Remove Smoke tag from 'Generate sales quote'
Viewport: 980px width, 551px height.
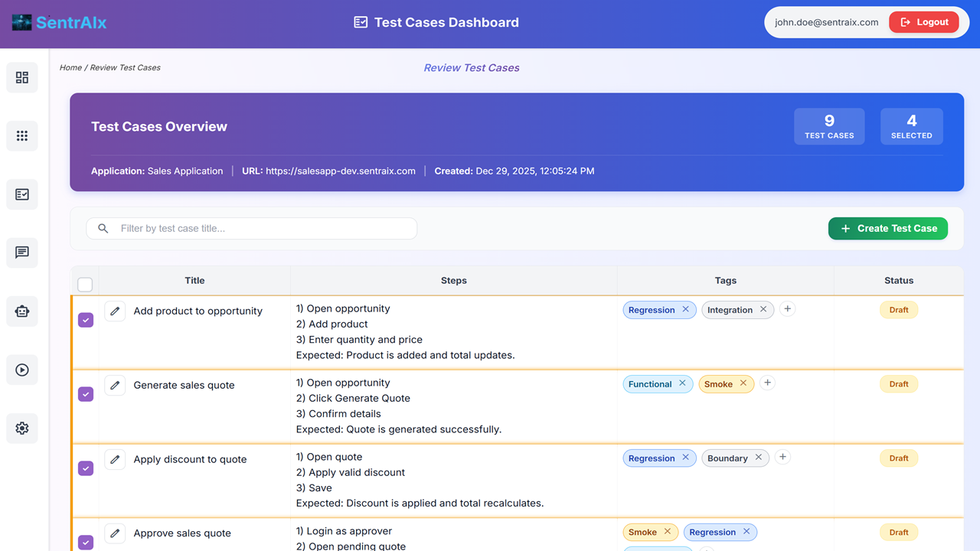tap(743, 383)
